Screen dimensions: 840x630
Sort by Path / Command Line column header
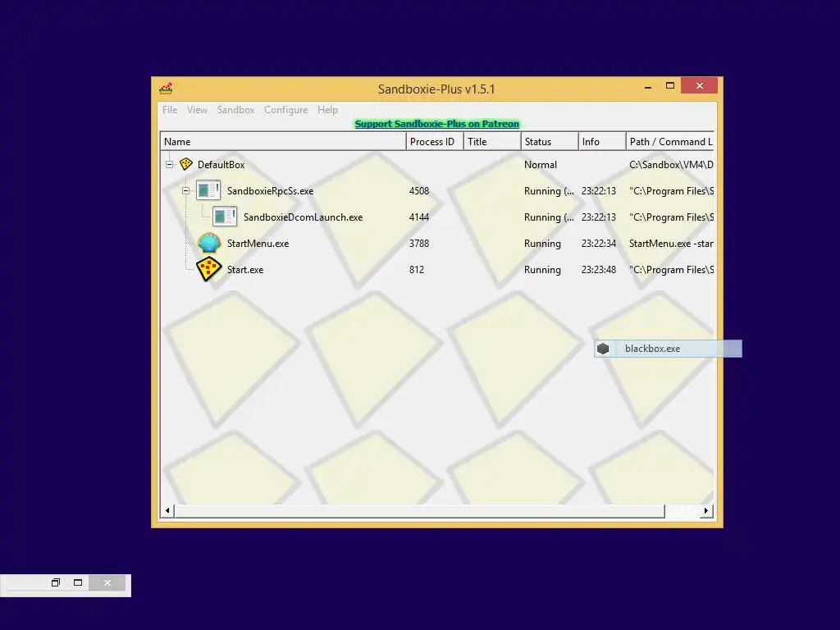670,141
